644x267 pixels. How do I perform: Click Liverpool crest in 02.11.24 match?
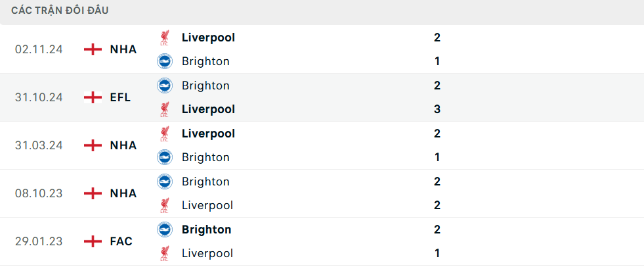point(165,37)
